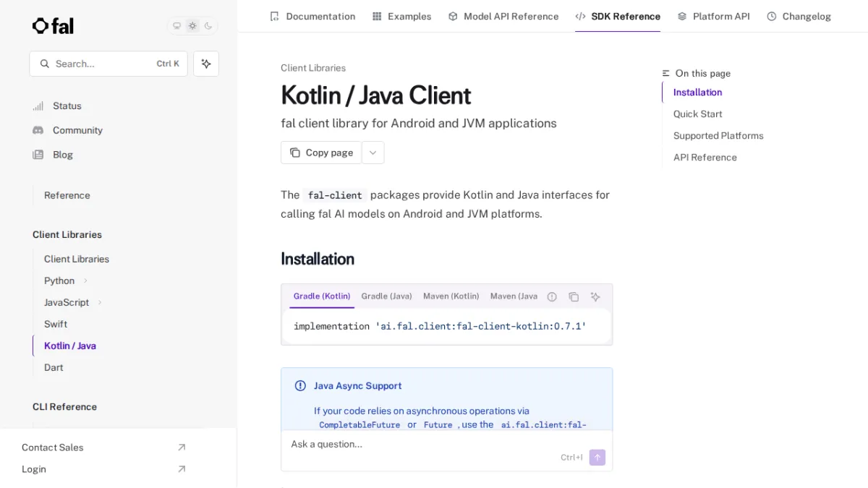This screenshot has height=488, width=868.
Task: Select Maven (Kotlin) code tab
Action: click(451, 296)
